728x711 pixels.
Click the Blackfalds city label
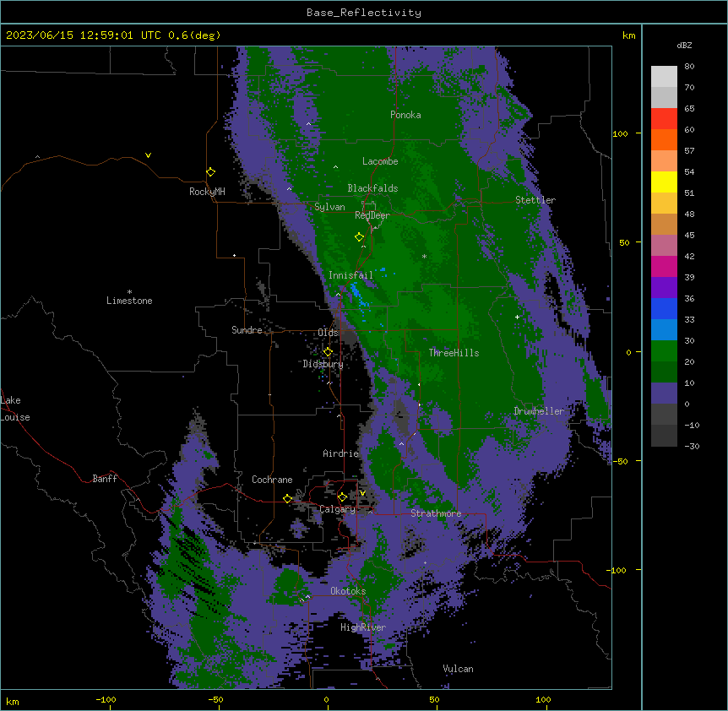point(372,188)
